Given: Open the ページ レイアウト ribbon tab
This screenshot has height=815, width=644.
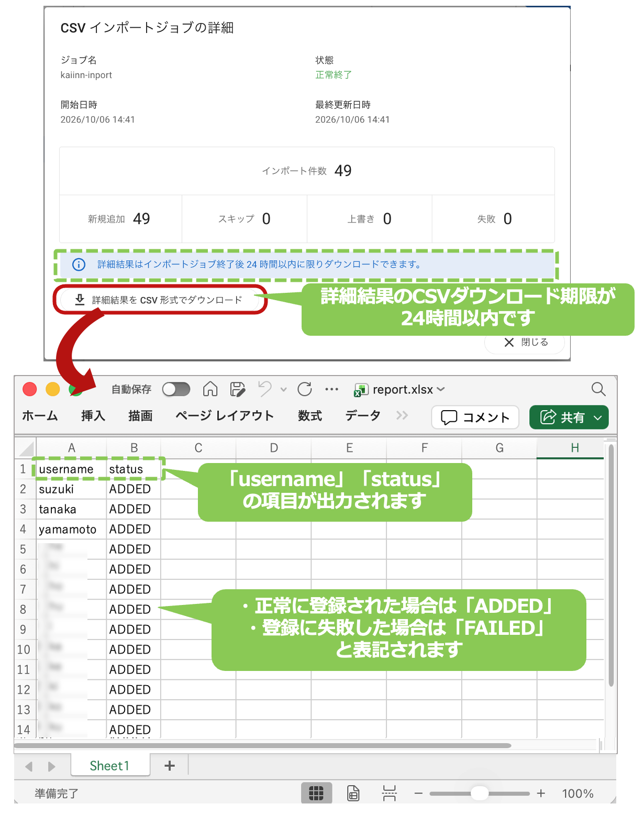Looking at the screenshot, I should point(225,416).
